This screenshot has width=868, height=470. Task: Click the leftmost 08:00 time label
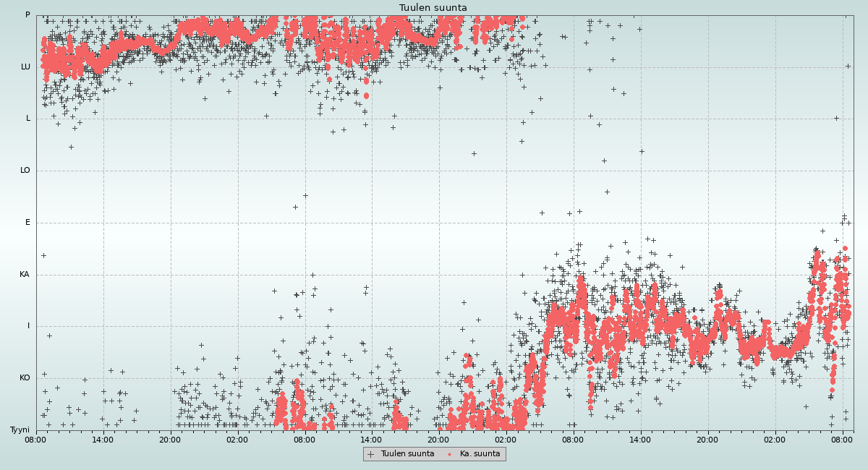point(36,439)
